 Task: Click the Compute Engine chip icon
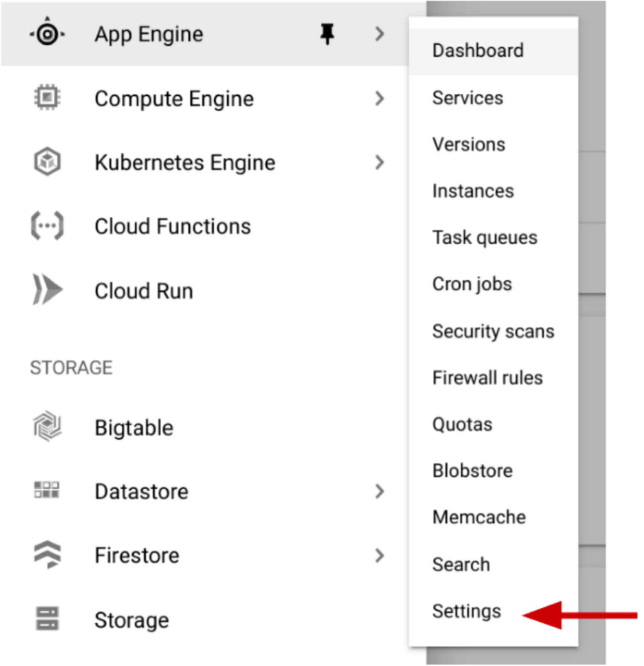point(47,98)
